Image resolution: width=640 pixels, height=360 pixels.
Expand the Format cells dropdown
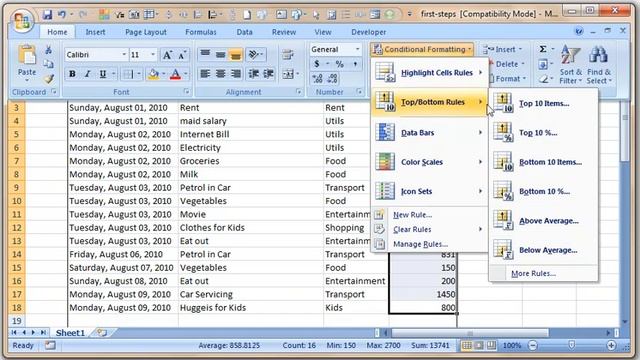524,78
